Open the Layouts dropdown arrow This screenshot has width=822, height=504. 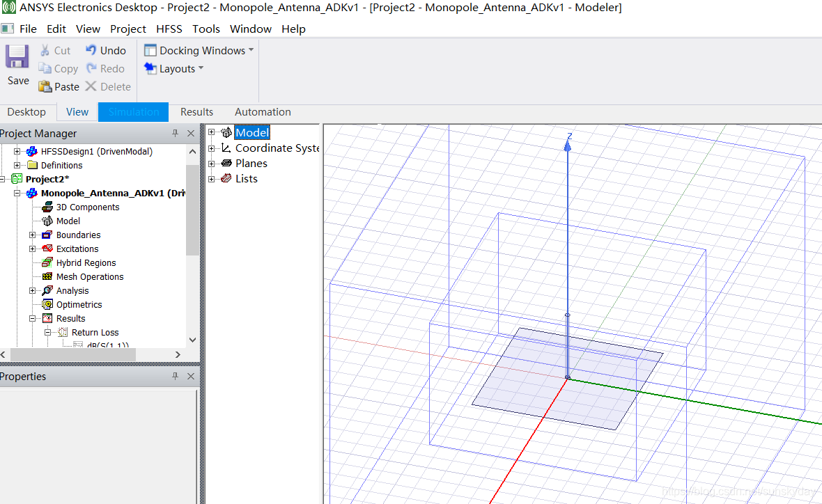tap(201, 68)
